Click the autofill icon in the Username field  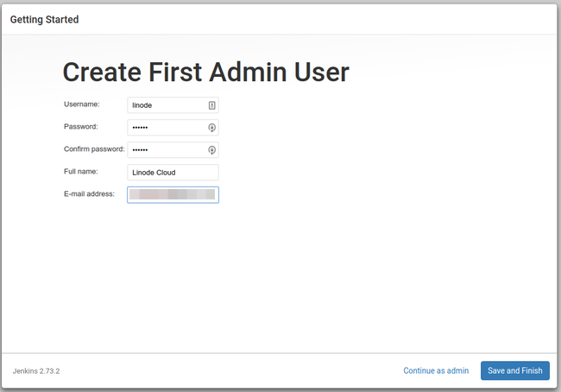click(x=211, y=104)
